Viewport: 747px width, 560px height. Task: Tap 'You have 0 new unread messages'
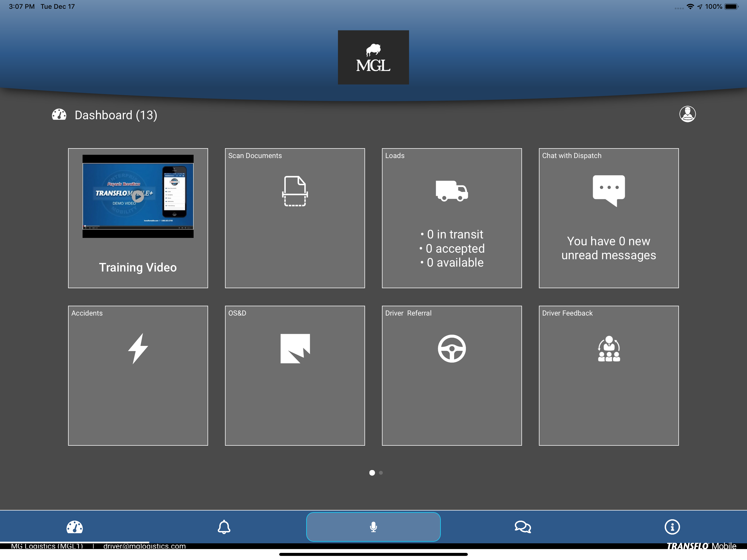[609, 248]
